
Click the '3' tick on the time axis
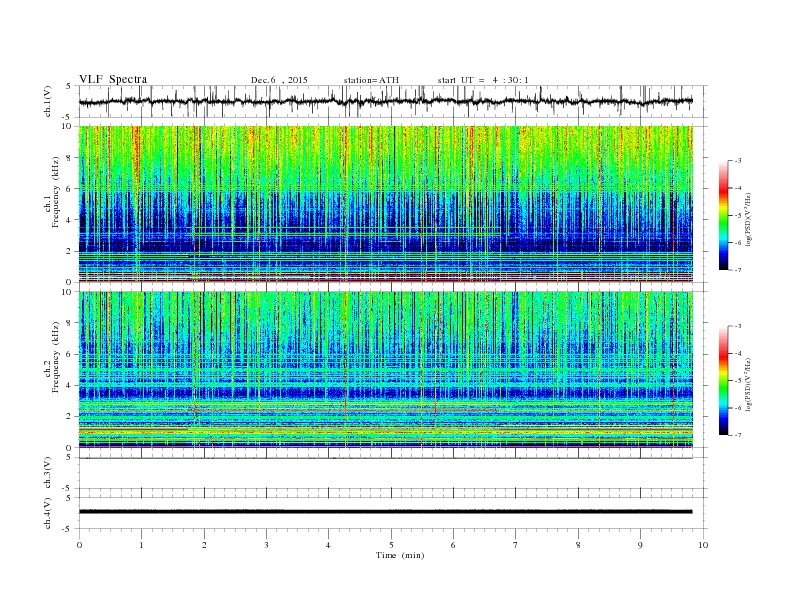click(266, 545)
